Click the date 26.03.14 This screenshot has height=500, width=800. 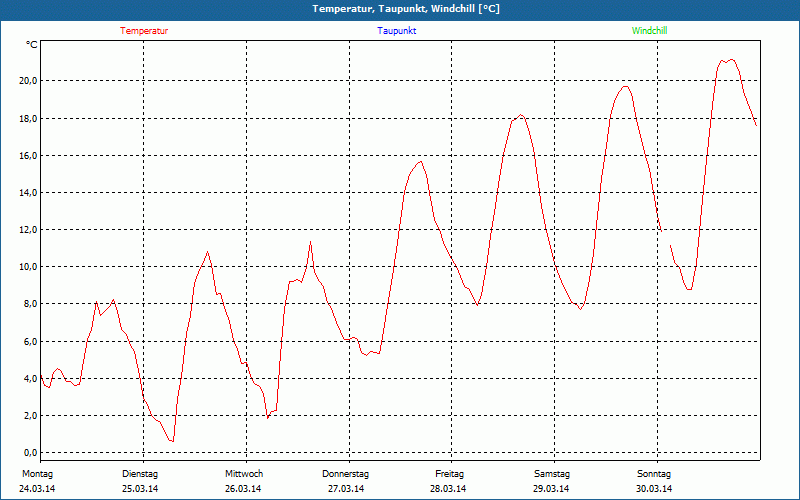coord(243,489)
